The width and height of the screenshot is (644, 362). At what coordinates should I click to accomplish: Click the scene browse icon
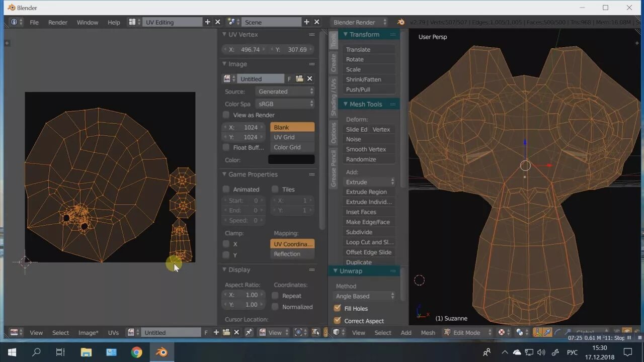[233, 22]
